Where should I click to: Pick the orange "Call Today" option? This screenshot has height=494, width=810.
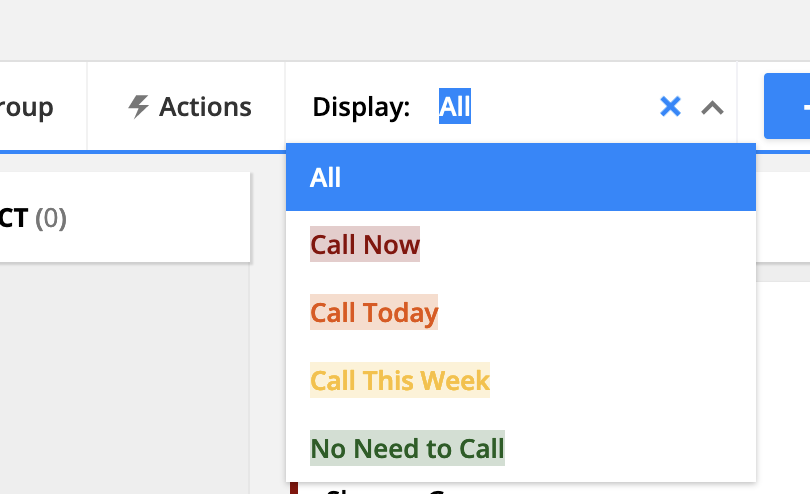374,313
